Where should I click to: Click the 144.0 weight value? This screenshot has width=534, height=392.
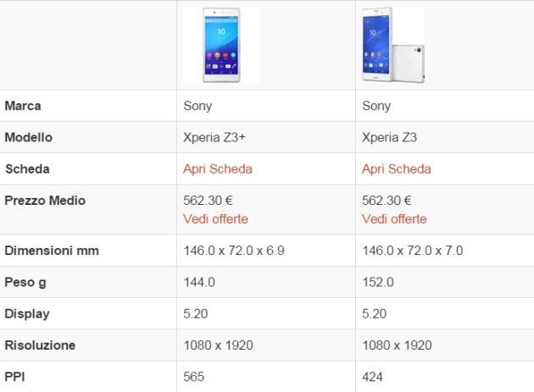point(199,282)
